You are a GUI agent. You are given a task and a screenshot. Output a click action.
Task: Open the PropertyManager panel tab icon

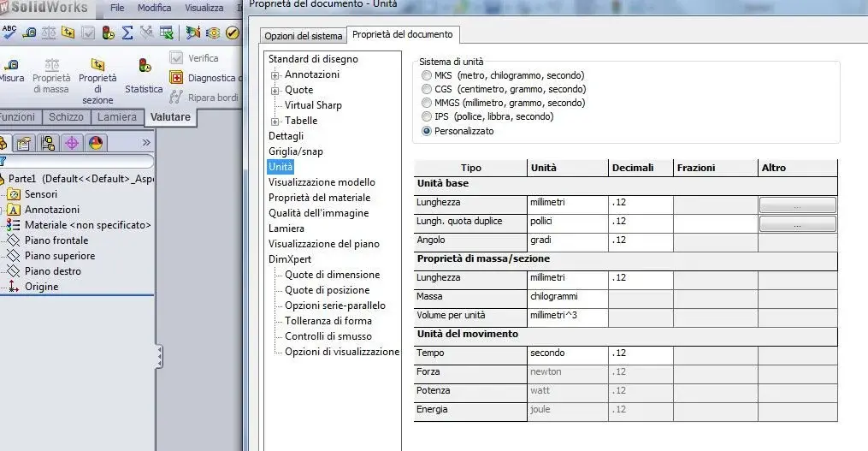[23, 144]
